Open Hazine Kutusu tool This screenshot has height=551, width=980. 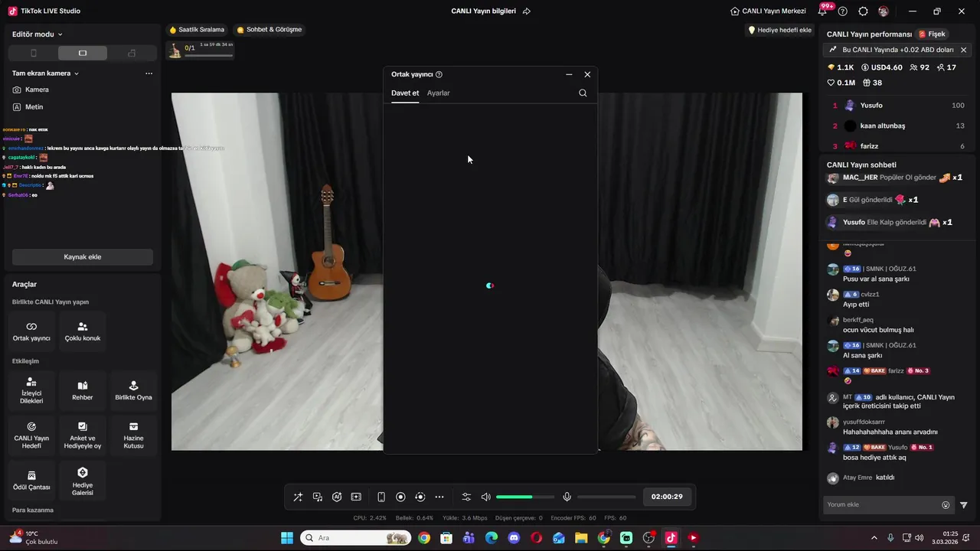pos(133,435)
